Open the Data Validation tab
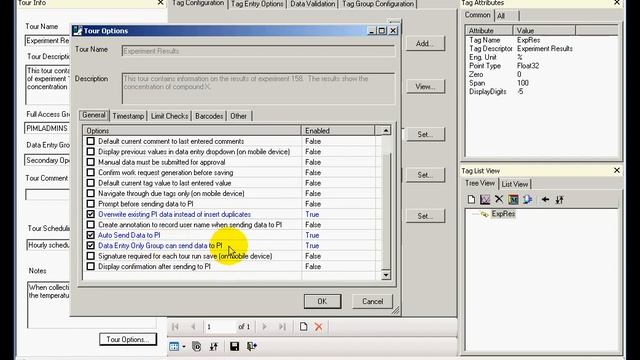640x360 pixels. (313, 4)
